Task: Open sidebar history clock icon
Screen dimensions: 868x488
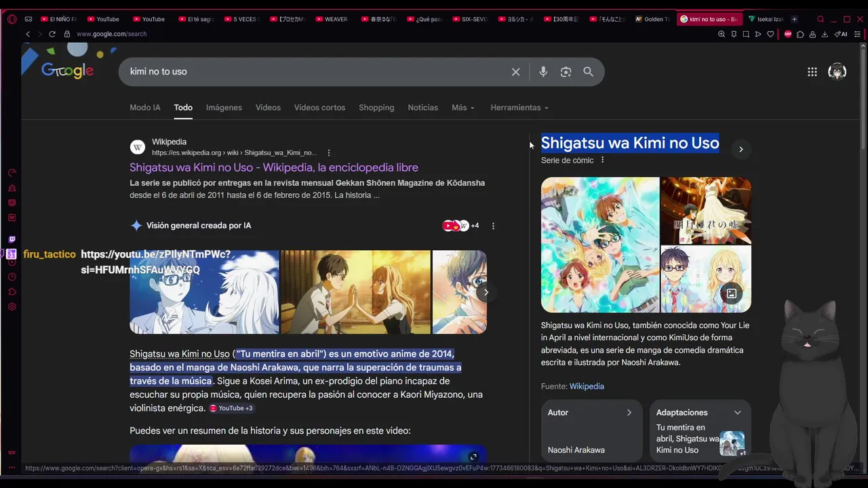Action: coord(12,277)
